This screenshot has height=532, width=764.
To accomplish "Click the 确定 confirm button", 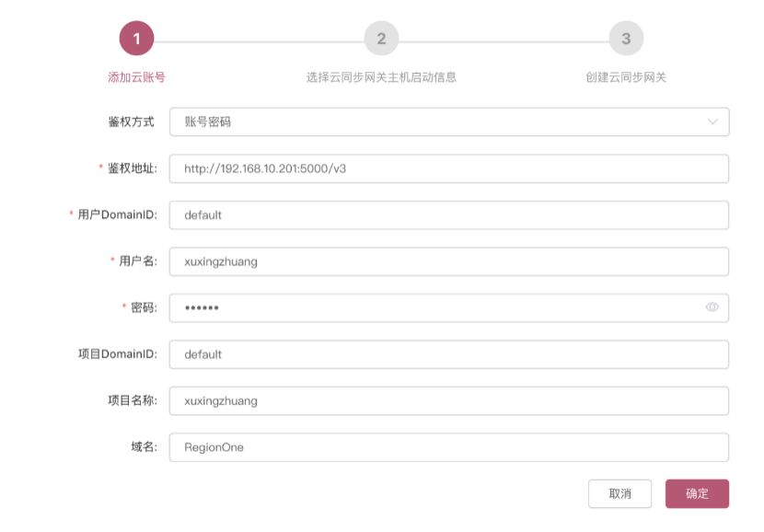I will pyautogui.click(x=698, y=493).
